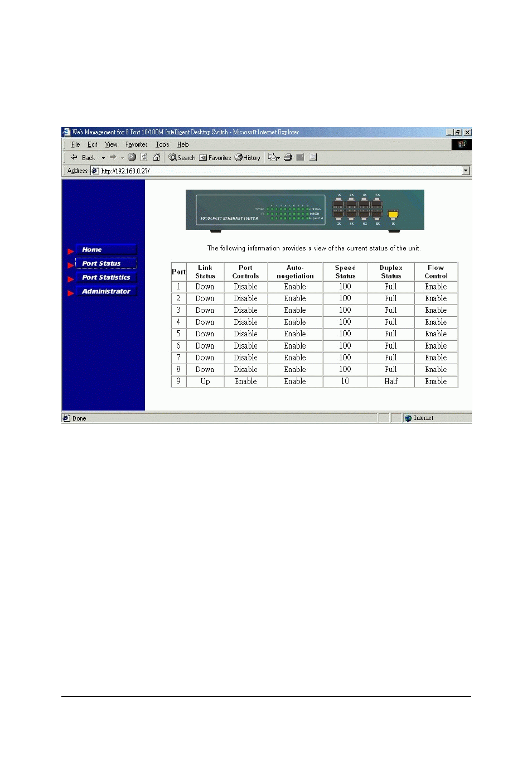Click 'Disable' port control in port 2 row

coord(245,298)
